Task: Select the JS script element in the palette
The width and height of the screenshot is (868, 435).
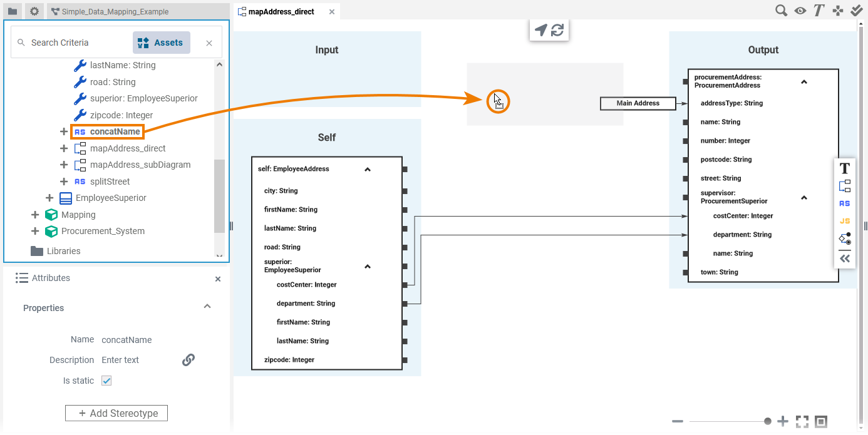Action: (844, 220)
